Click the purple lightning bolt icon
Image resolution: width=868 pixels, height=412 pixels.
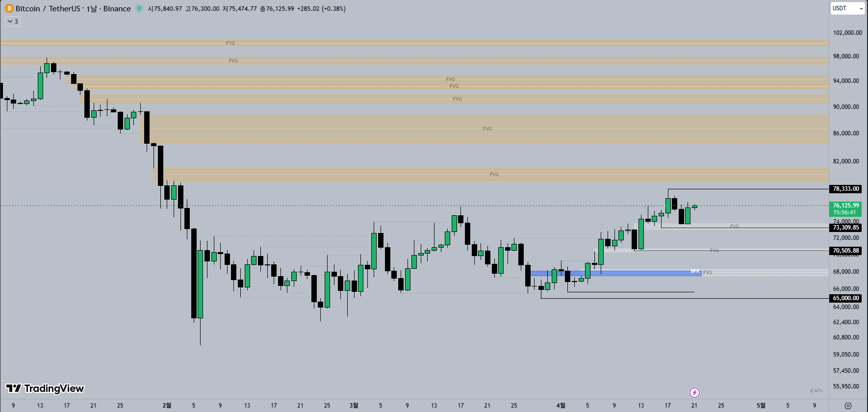click(694, 392)
